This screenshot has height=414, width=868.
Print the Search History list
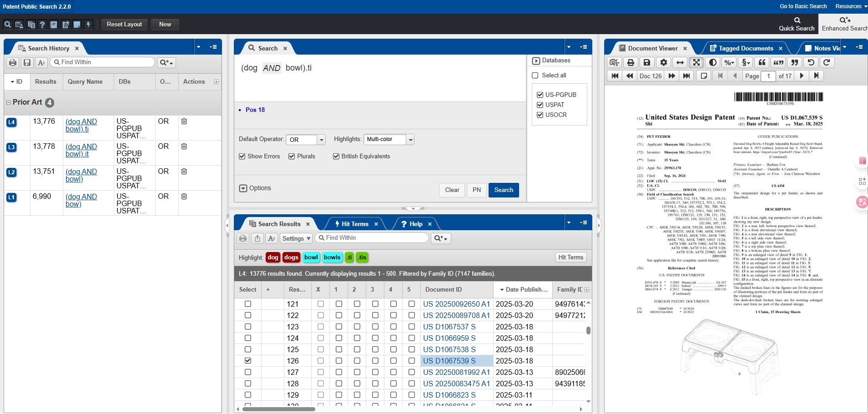tap(13, 63)
